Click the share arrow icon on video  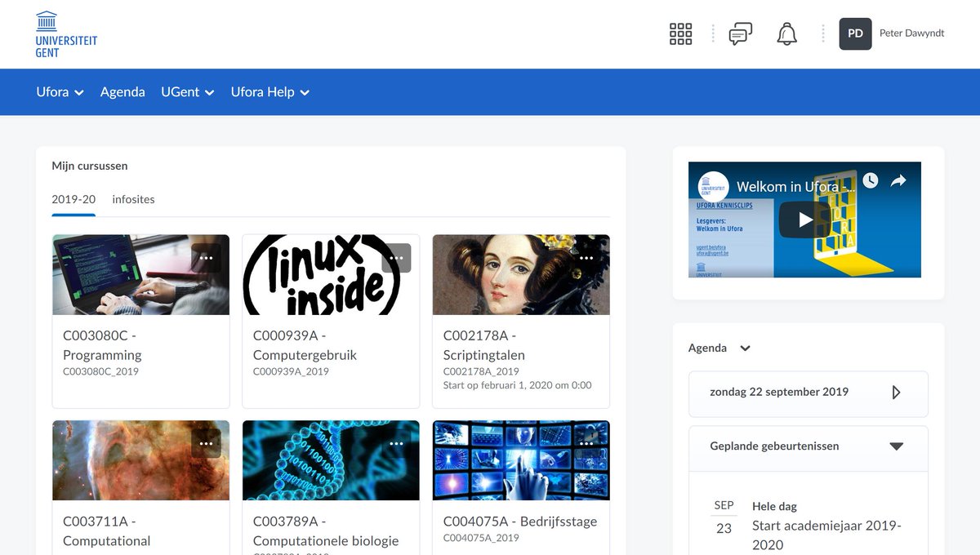pyautogui.click(x=898, y=180)
